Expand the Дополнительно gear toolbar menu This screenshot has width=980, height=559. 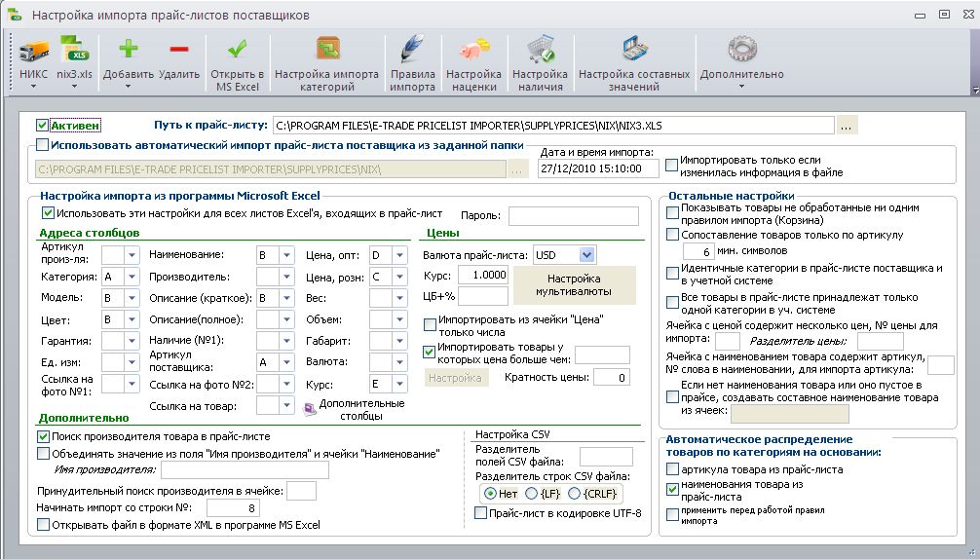point(741,62)
